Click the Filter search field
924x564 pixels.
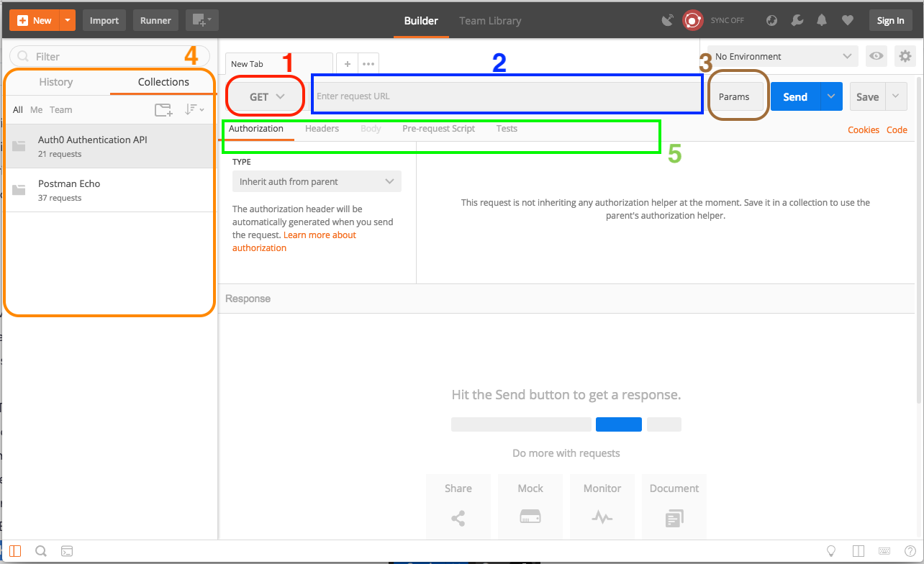pos(110,56)
